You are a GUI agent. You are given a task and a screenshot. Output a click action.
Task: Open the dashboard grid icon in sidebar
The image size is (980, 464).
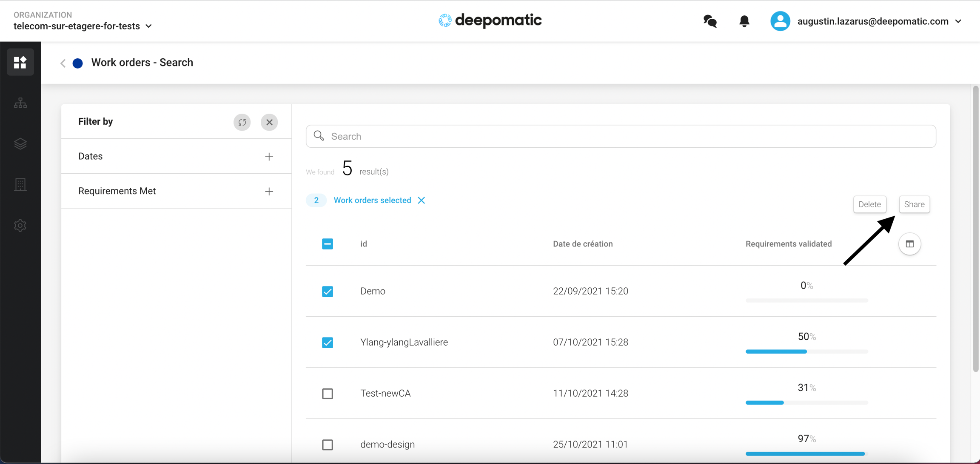(20, 62)
